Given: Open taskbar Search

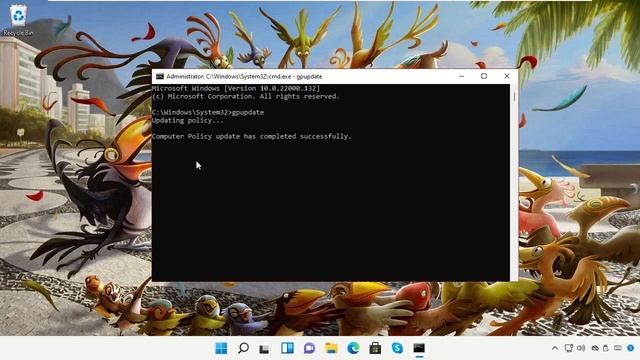Looking at the screenshot, I should coord(243,348).
